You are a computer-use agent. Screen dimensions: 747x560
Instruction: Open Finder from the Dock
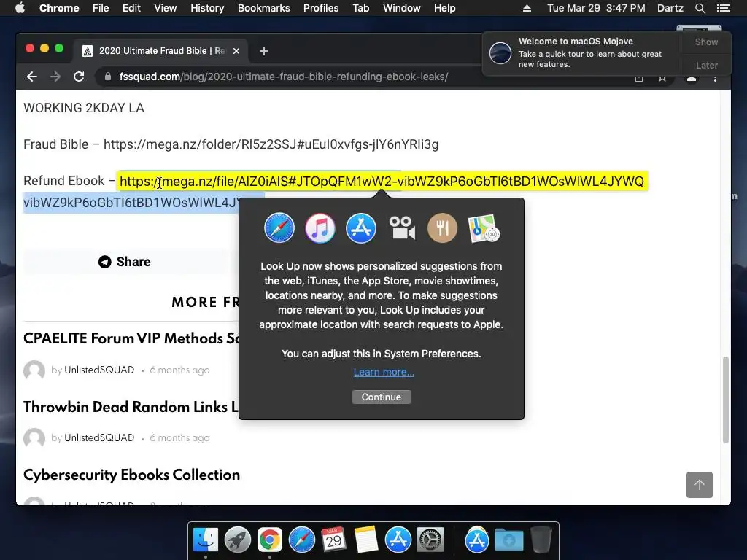205,540
